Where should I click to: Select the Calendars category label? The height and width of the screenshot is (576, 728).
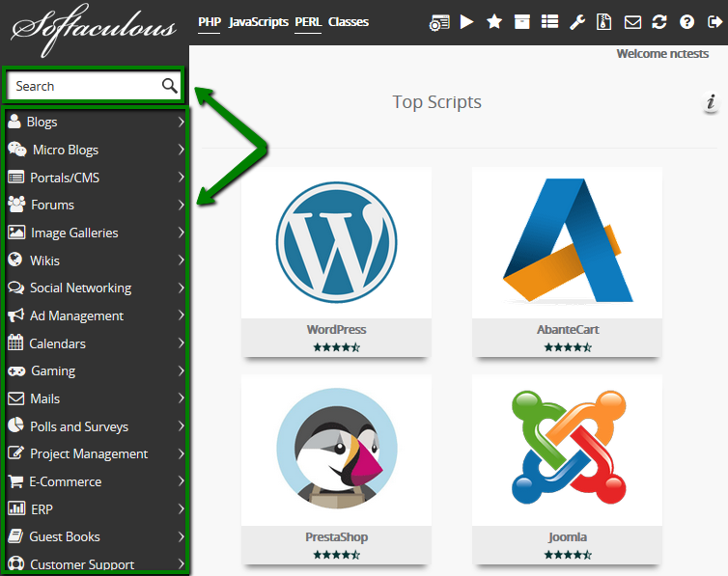[x=58, y=343]
